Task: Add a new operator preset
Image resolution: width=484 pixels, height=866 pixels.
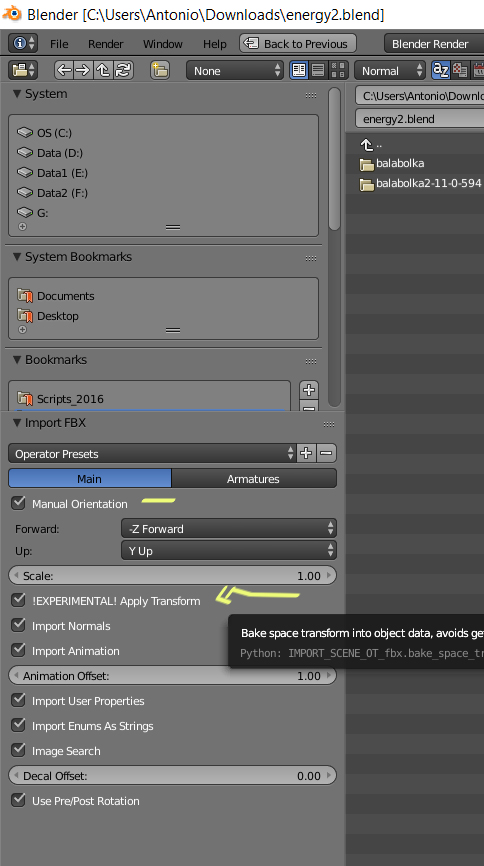Action: click(306, 453)
